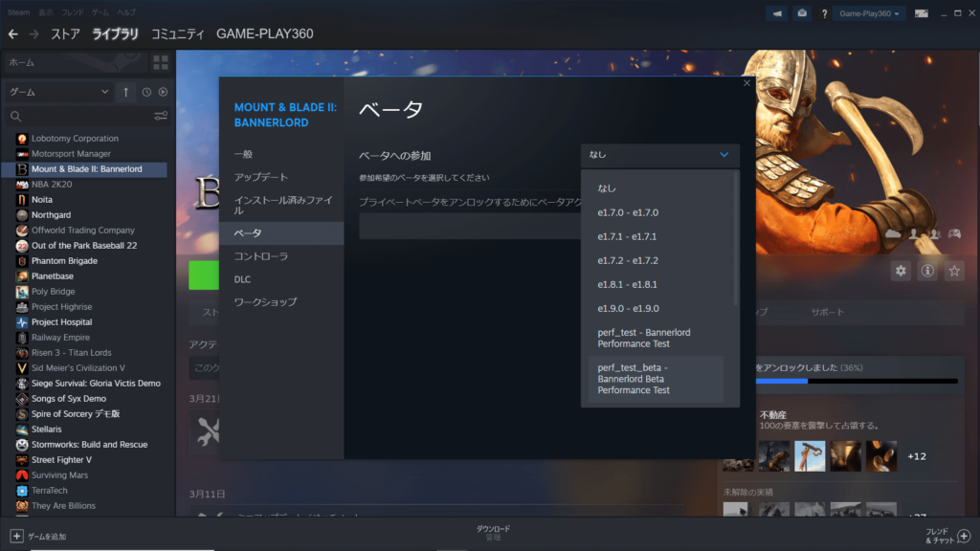Go to the コミュニティ page

pos(177,34)
